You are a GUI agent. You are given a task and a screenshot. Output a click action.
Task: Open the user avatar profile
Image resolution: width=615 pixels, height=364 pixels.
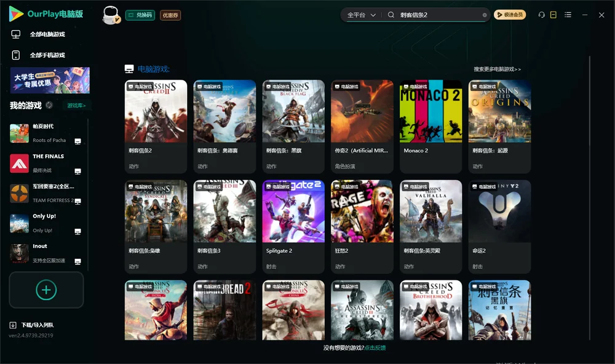(111, 15)
